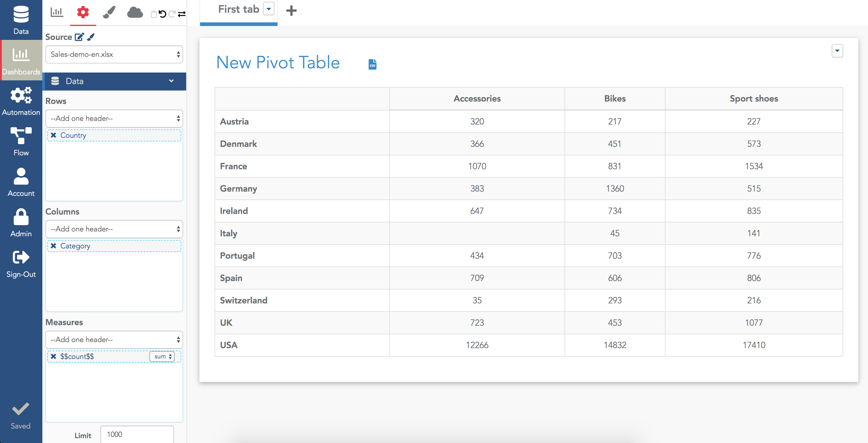Select the $$count$$ measure chip label

click(x=77, y=356)
